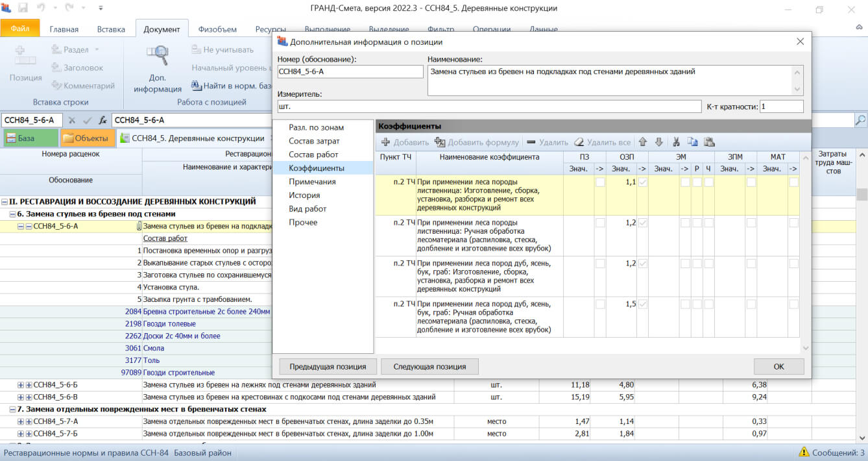
Task: Select История in dialog side list
Action: coord(304,195)
